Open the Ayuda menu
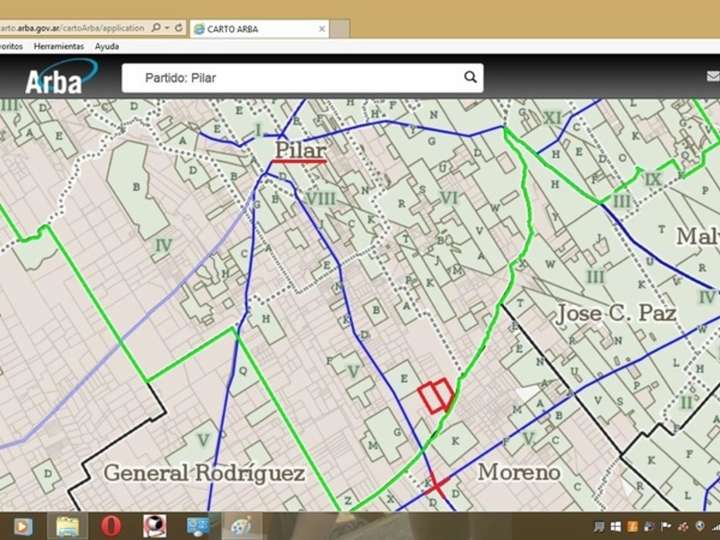 coord(107,46)
